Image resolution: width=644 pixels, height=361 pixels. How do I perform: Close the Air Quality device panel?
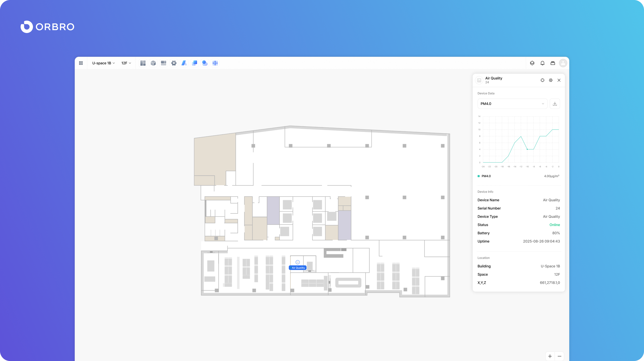(x=559, y=80)
